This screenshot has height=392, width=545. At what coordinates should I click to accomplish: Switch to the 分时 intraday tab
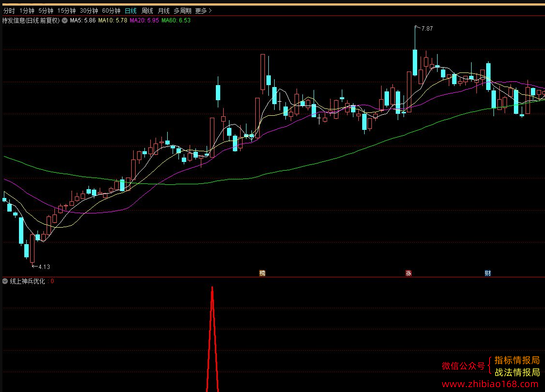coord(9,11)
